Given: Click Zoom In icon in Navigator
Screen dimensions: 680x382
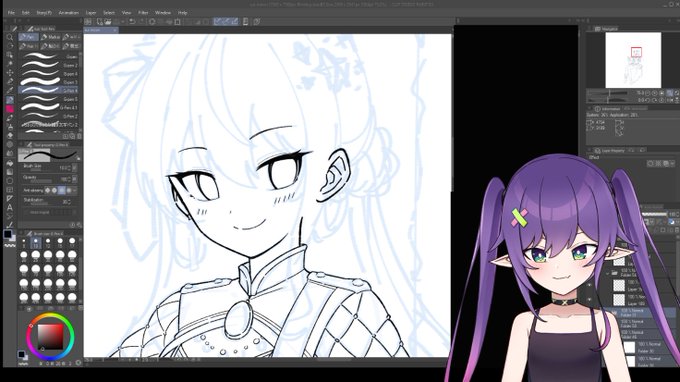Looking at the screenshot, I should [655, 93].
